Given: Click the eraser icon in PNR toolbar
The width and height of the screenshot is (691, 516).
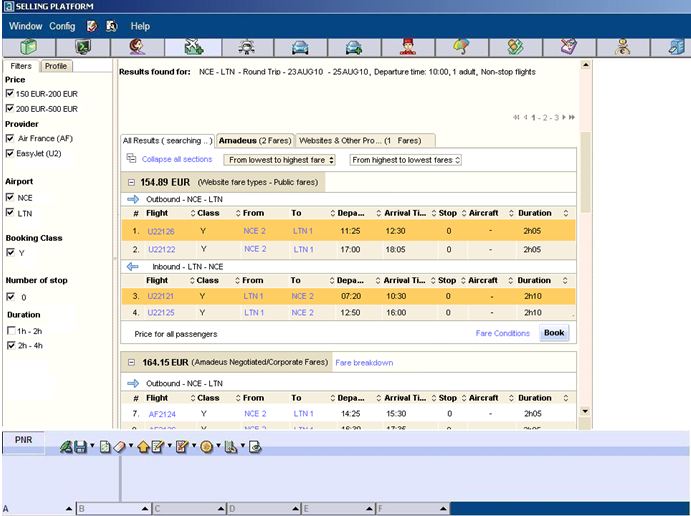Looking at the screenshot, I should click(119, 447).
